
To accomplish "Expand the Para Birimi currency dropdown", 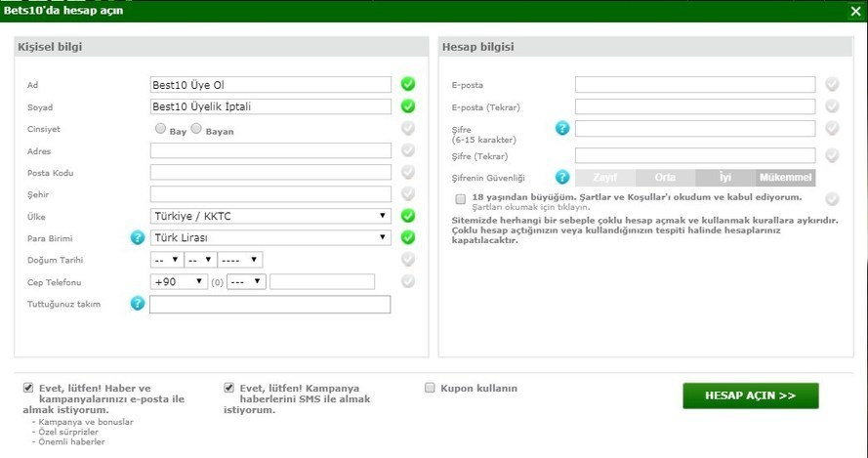I will (x=270, y=237).
